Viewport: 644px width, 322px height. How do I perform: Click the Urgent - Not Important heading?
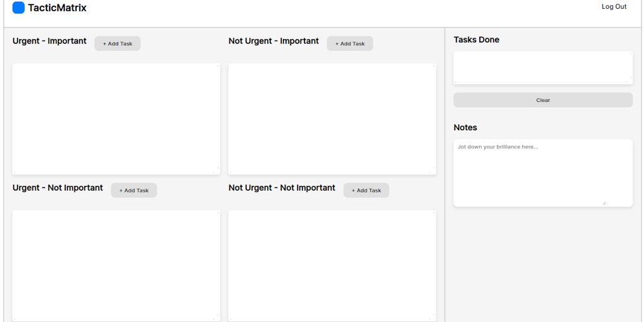click(58, 187)
